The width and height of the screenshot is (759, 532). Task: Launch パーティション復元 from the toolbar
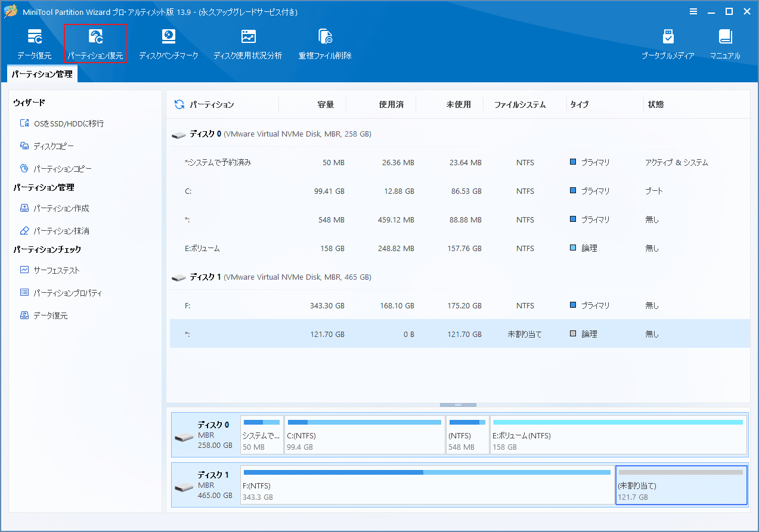[x=95, y=44]
